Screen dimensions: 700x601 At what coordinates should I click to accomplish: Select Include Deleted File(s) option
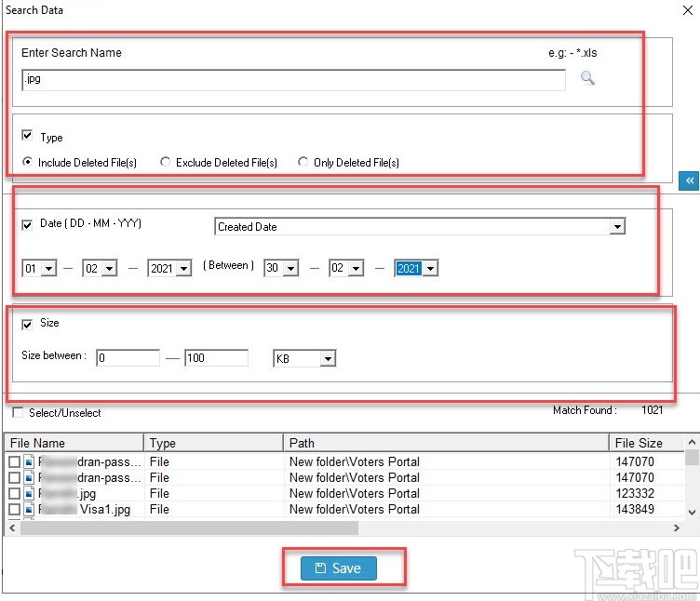point(28,162)
